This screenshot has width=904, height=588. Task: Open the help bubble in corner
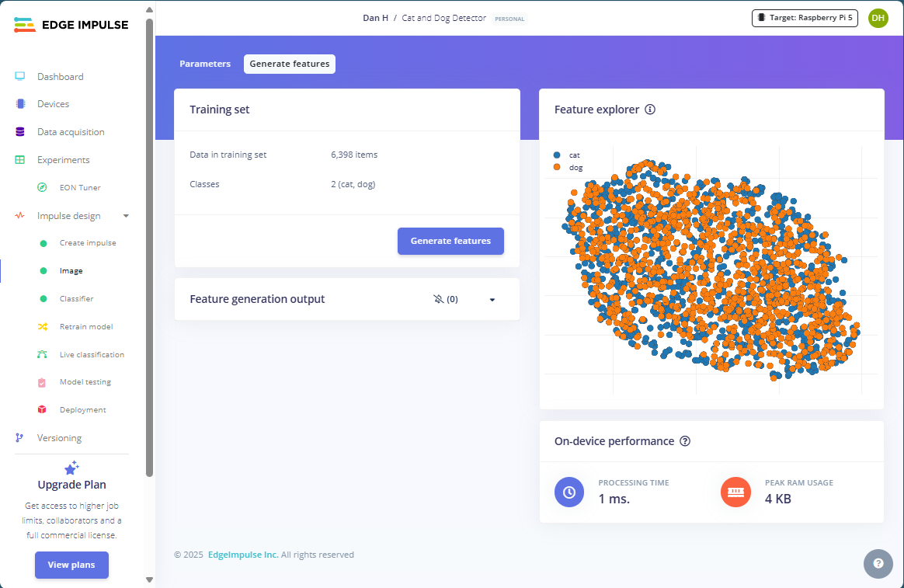[878, 563]
